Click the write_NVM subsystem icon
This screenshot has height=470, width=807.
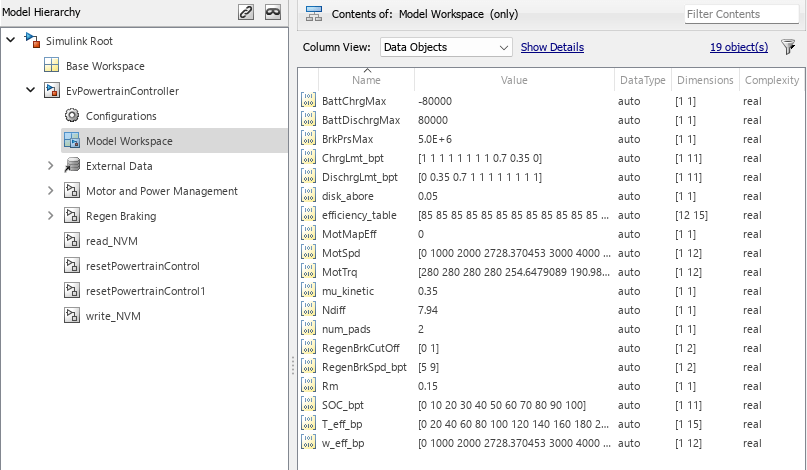71,316
